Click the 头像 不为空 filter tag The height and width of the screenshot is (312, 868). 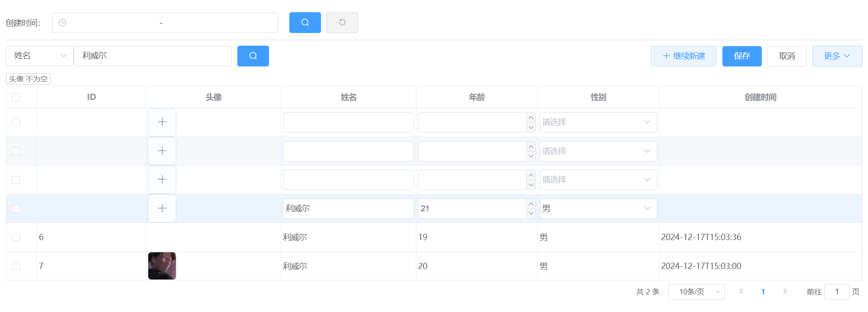point(28,79)
